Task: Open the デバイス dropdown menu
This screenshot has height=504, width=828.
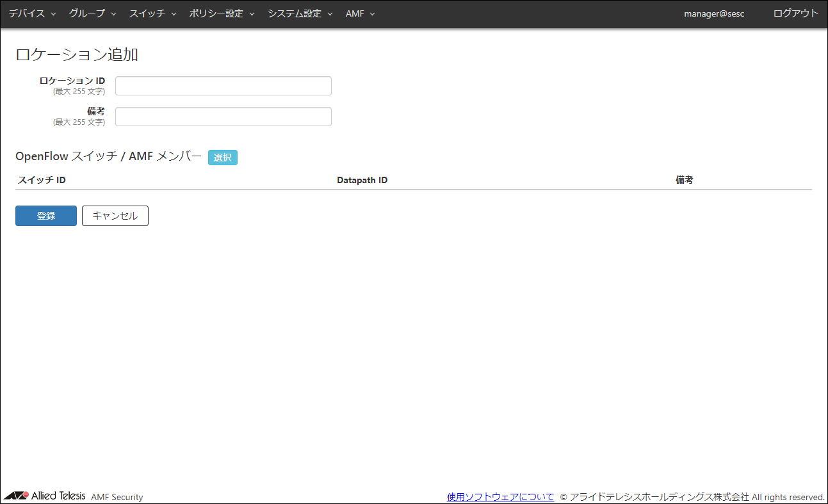Action: 32,13
